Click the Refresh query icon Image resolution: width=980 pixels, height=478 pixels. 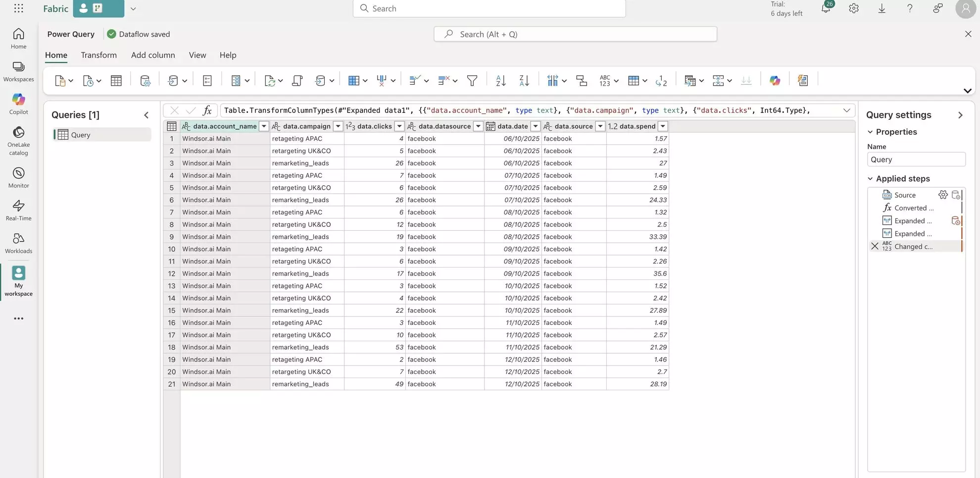(x=270, y=80)
